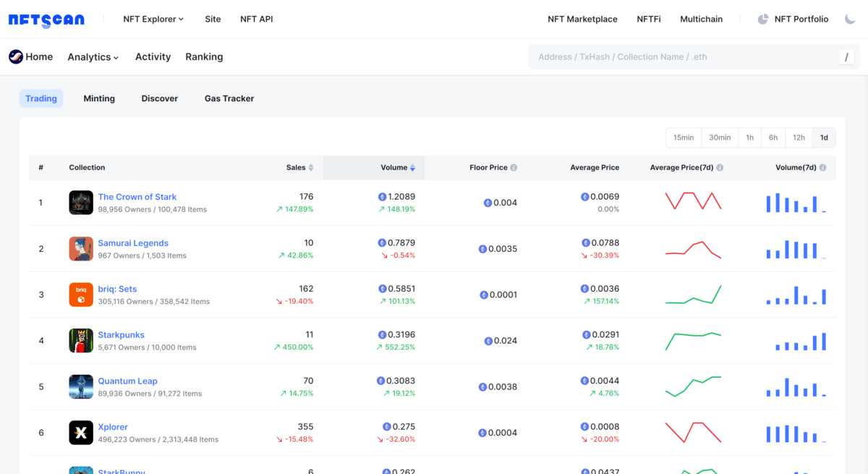Click the Average Price(7d) info icon
This screenshot has width=868, height=474.
[720, 168]
